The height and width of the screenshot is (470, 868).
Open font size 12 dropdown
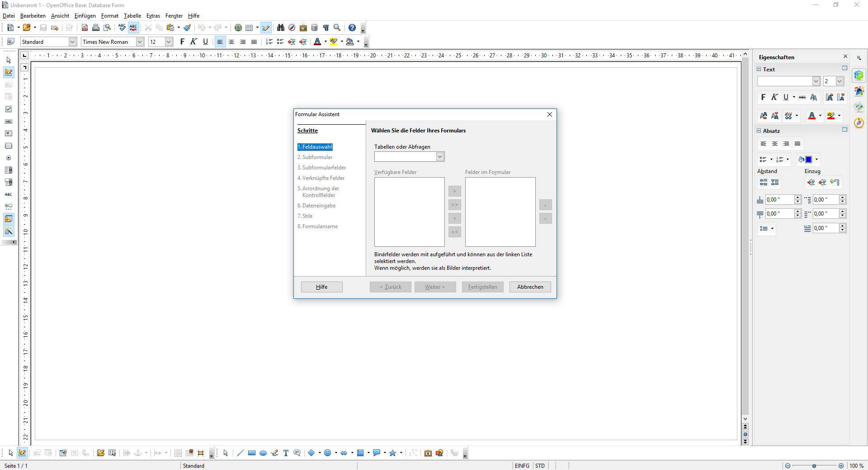169,42
